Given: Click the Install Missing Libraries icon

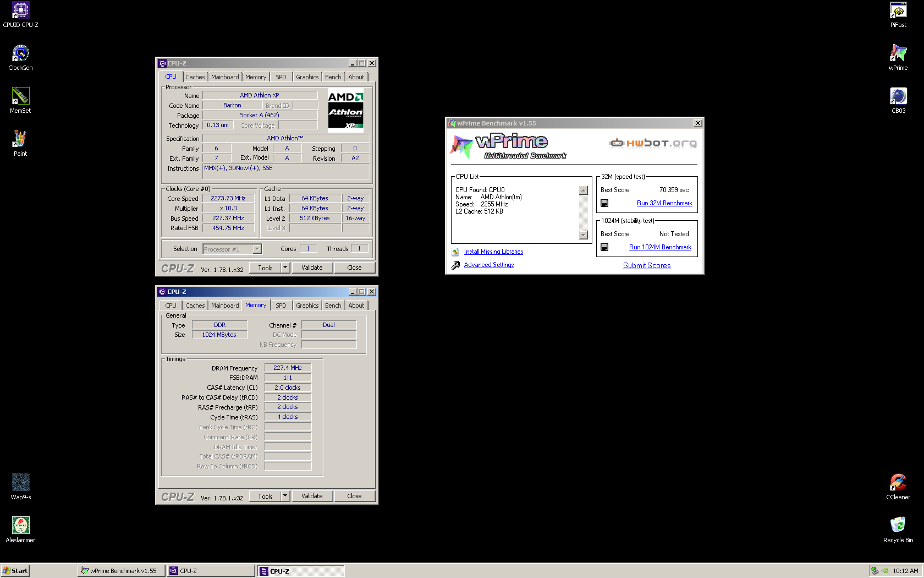Looking at the screenshot, I should pos(455,252).
